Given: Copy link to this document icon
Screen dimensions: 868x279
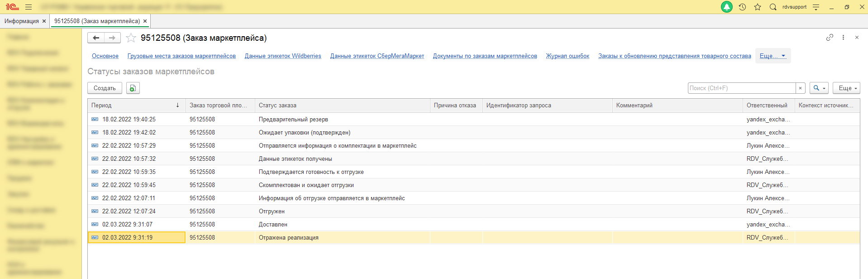Looking at the screenshot, I should (x=830, y=38).
